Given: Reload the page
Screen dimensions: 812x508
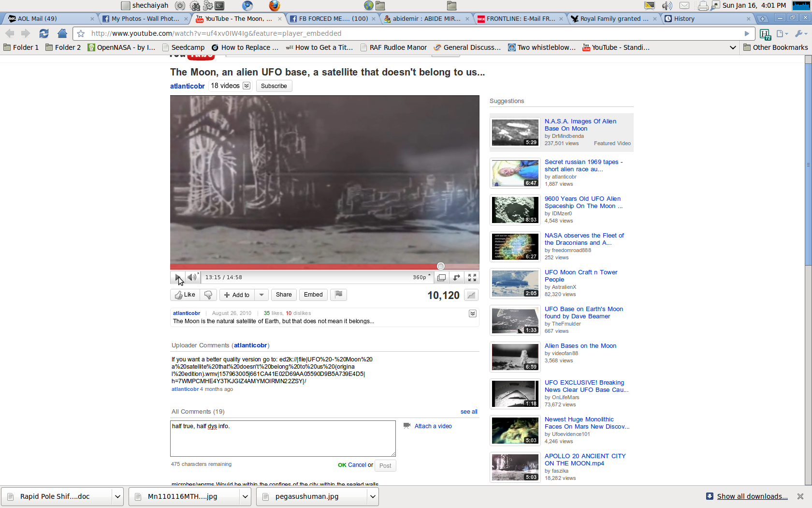Looking at the screenshot, I should (44, 33).
